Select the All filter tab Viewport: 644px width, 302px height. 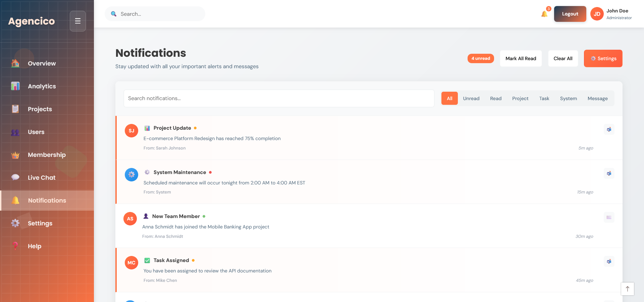(x=449, y=98)
